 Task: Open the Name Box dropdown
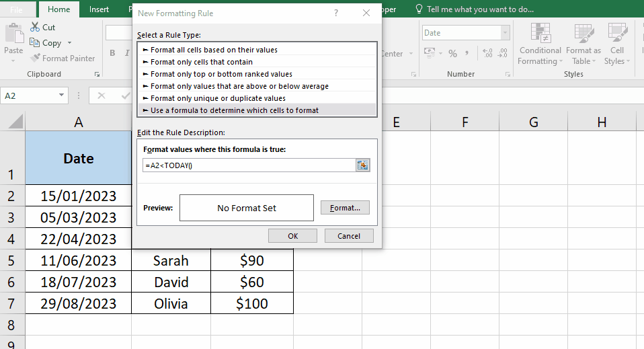click(x=61, y=95)
